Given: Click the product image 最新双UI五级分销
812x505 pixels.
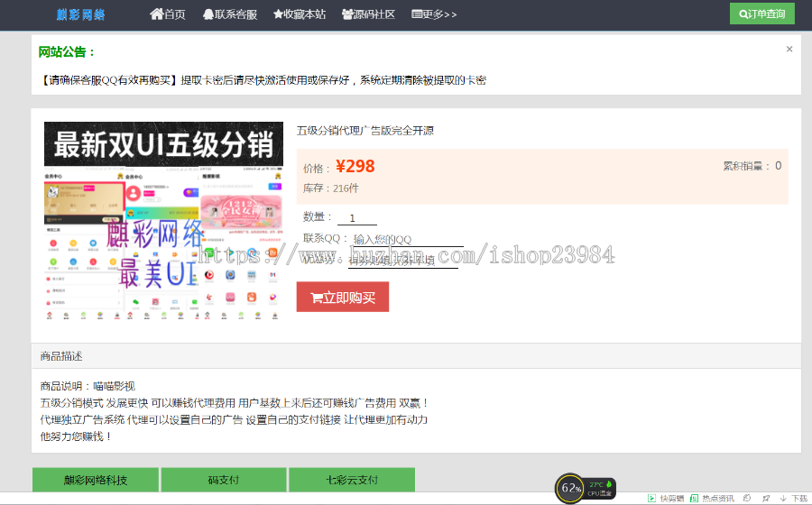Looking at the screenshot, I should [163, 220].
